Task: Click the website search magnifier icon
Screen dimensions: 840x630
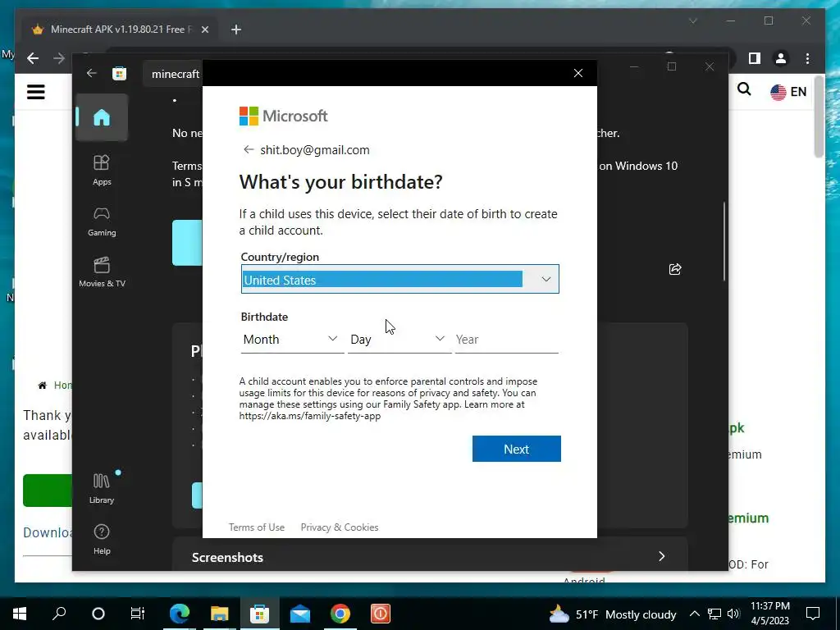Action: (744, 89)
